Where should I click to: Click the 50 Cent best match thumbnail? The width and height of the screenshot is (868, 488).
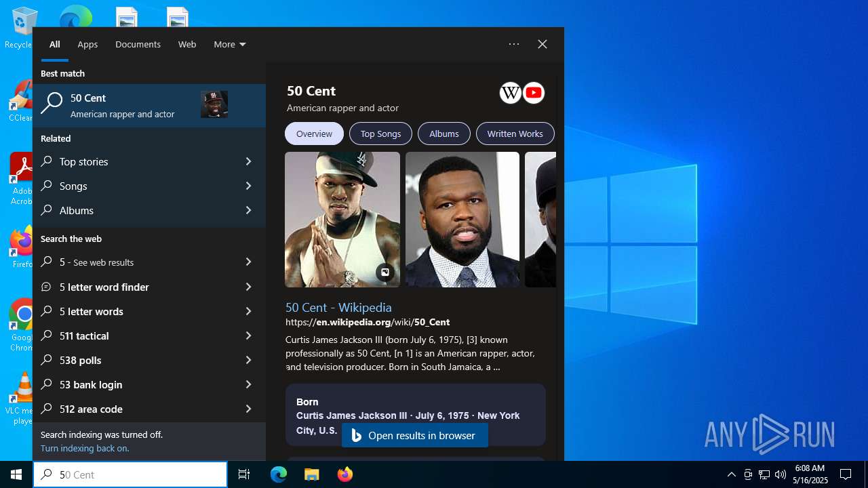pyautogui.click(x=214, y=104)
